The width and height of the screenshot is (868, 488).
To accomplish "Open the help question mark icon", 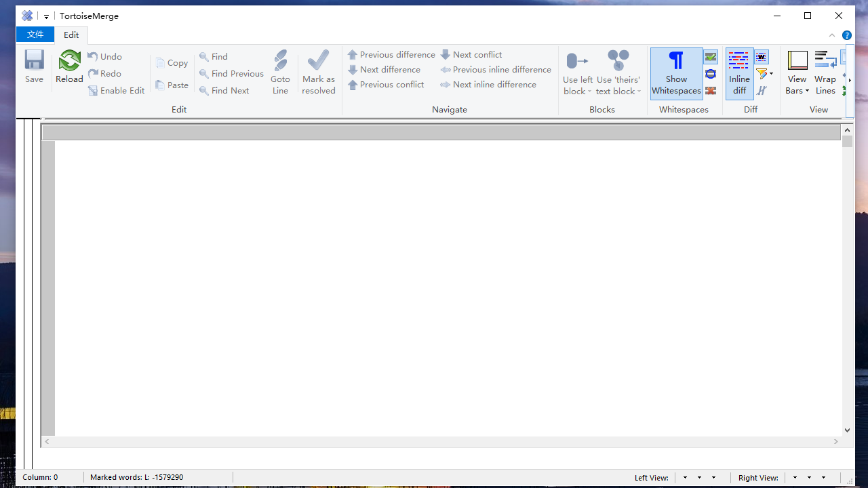I will point(847,35).
